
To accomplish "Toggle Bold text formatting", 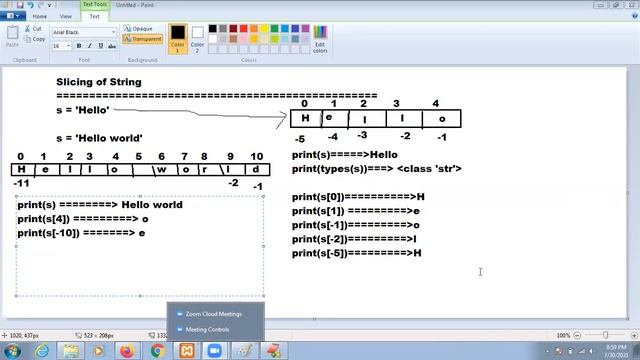I will tap(79, 46).
